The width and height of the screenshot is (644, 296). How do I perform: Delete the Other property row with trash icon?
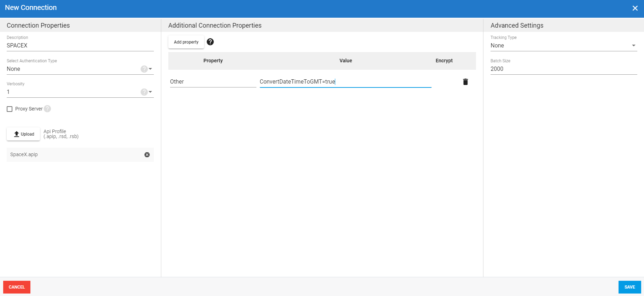point(465,82)
